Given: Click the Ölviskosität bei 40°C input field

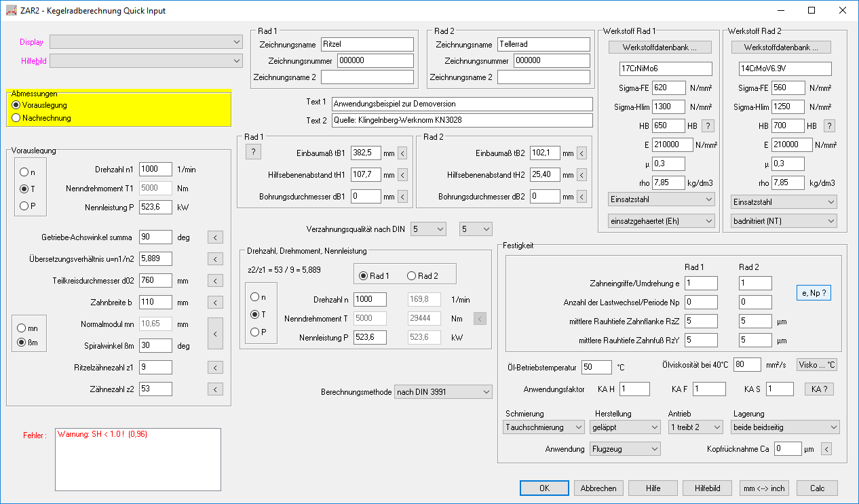Looking at the screenshot, I should [x=748, y=364].
